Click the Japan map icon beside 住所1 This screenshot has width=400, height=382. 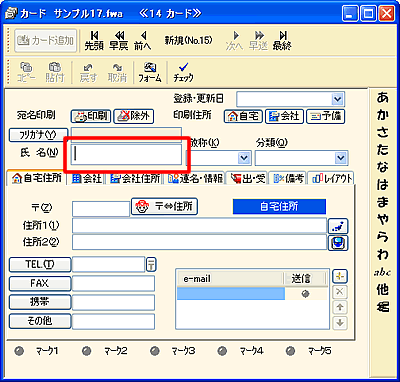click(x=338, y=226)
